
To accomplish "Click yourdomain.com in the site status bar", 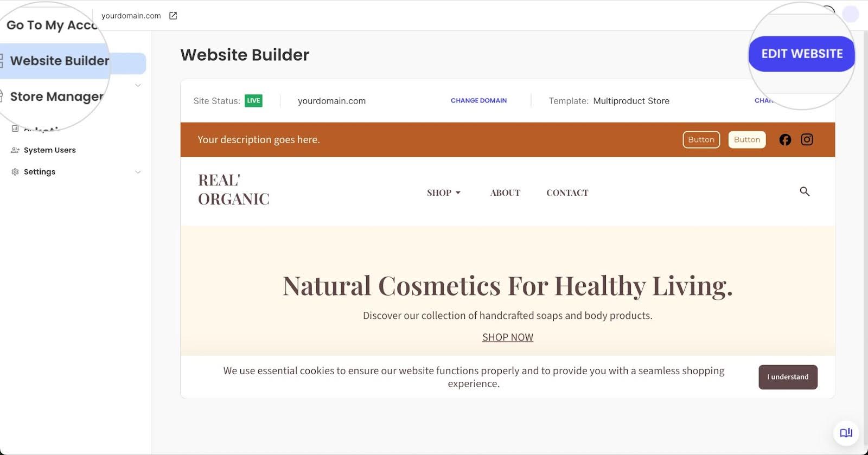I will pos(331,101).
